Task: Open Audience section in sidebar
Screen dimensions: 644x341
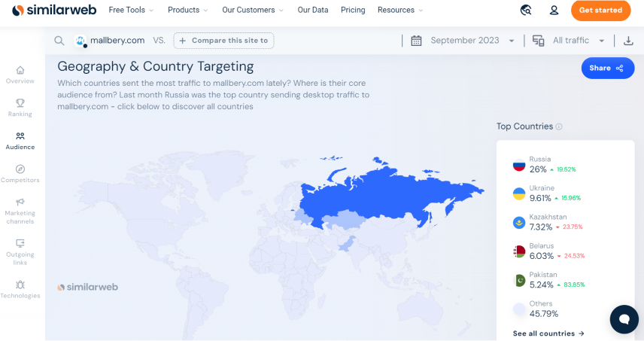Action: click(x=20, y=141)
